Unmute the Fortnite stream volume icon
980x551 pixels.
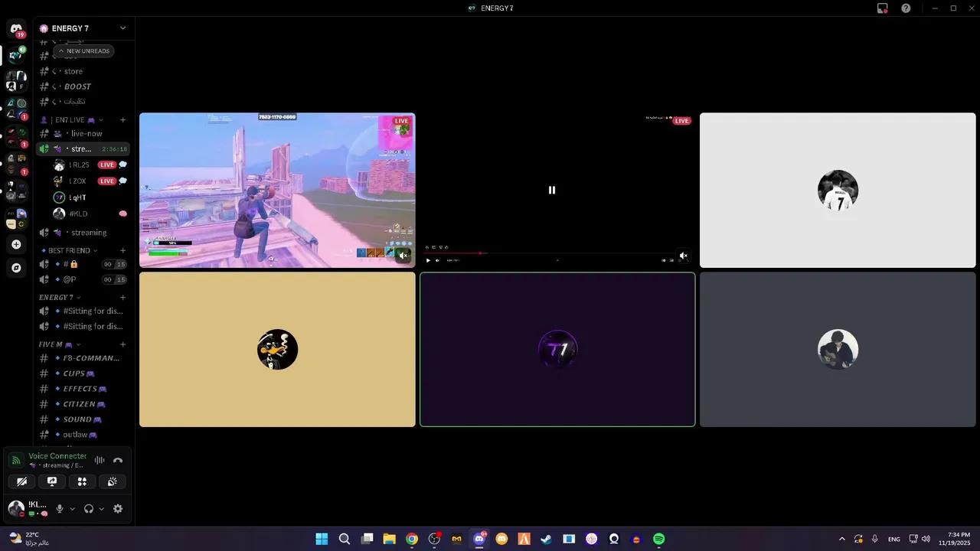click(x=403, y=256)
